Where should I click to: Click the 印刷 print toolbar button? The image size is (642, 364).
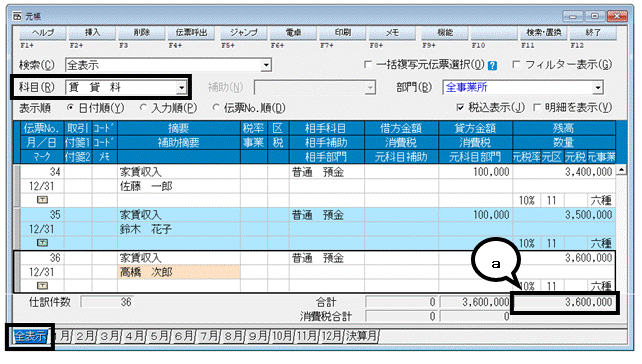(342, 33)
